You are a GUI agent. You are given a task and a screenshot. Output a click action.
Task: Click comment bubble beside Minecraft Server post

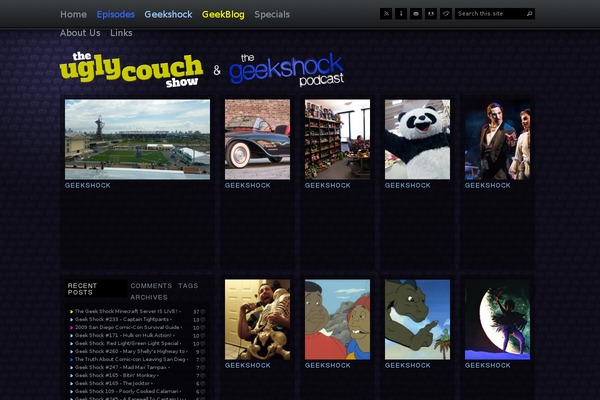point(203,312)
